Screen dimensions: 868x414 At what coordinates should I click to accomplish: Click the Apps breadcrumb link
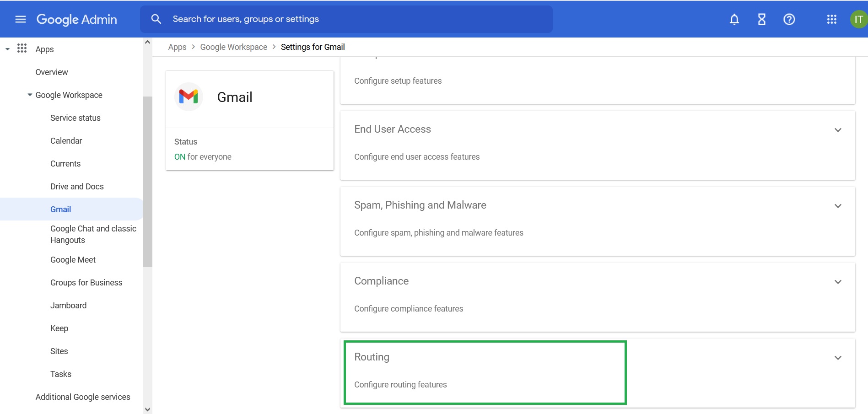(x=177, y=47)
